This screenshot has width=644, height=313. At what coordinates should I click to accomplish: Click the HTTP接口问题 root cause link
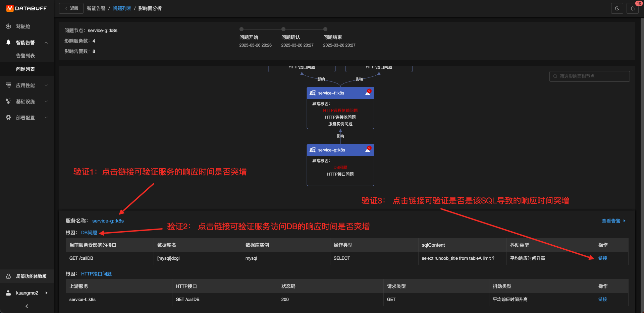click(96, 274)
